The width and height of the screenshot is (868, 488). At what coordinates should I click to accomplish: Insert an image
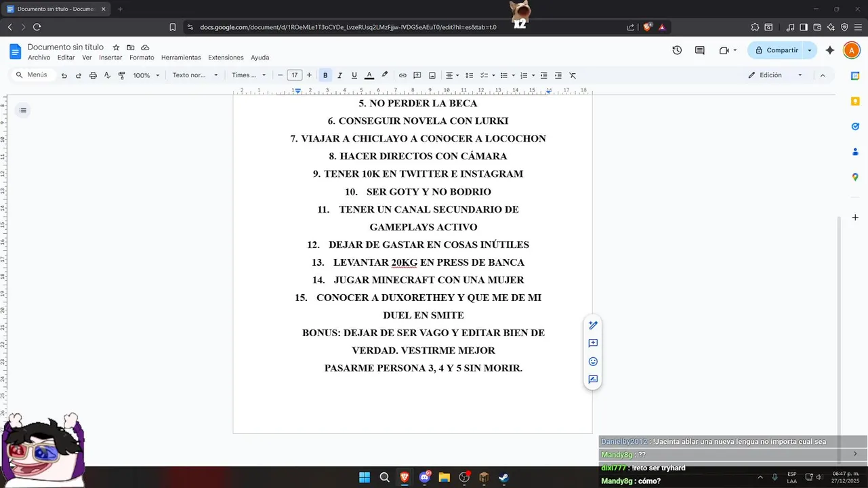[x=432, y=75]
